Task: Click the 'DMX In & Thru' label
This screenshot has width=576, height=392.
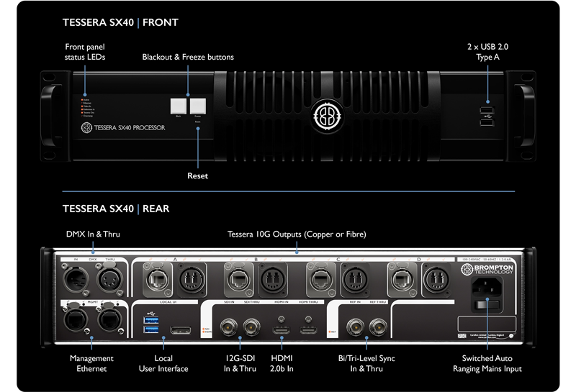Action: coord(93,234)
